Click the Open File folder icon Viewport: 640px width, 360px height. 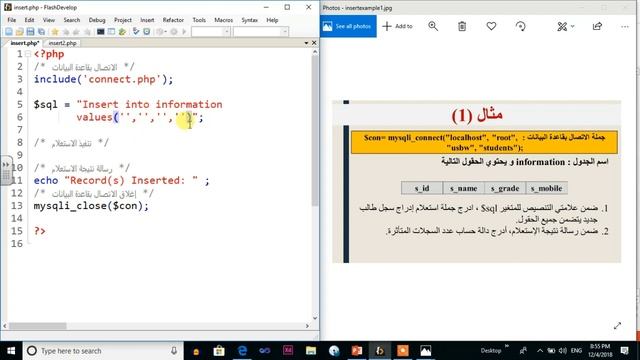tap(19, 31)
